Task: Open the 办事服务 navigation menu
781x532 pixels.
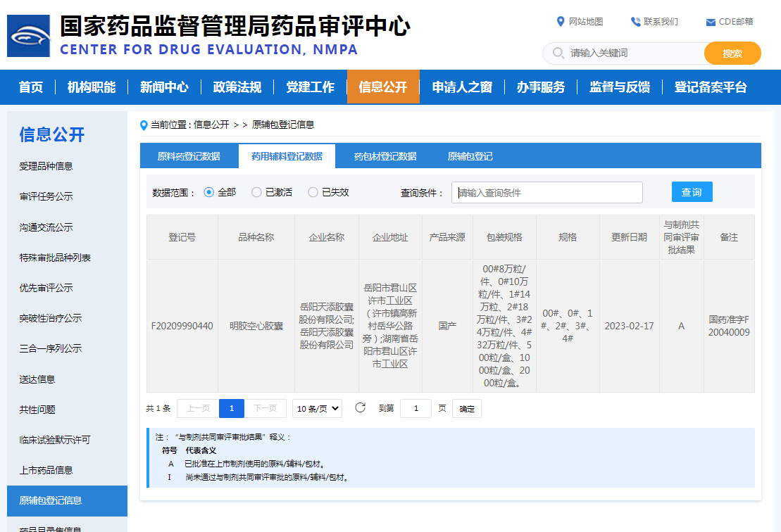Action: [540, 87]
